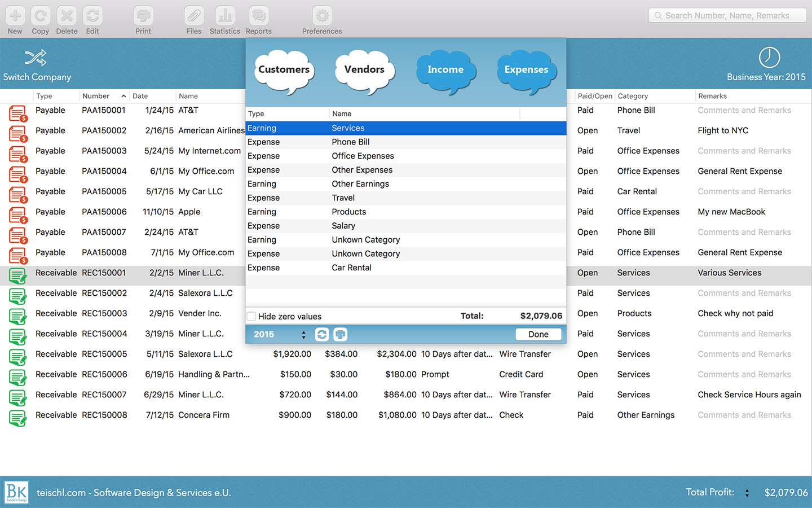Image resolution: width=812 pixels, height=508 pixels.
Task: Click the Done button
Action: tap(539, 334)
